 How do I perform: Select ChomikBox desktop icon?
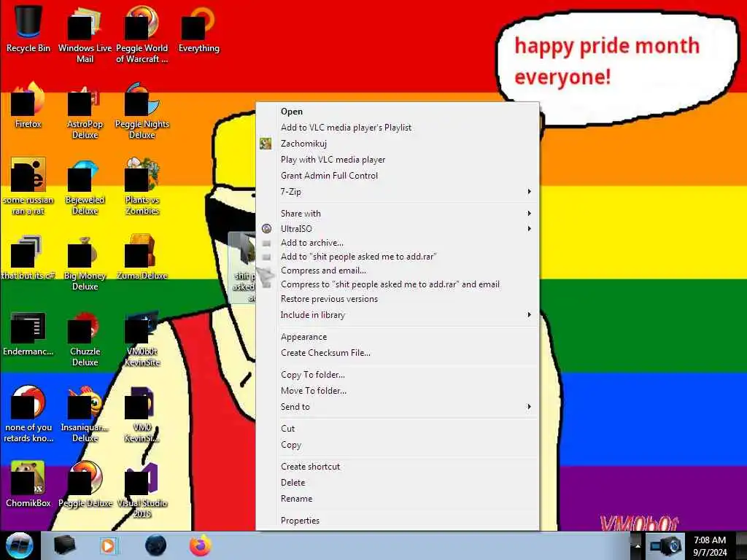[28, 485]
